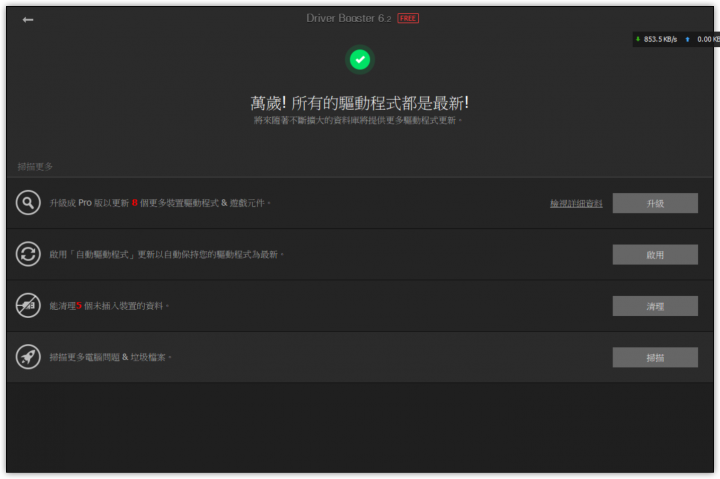Click the unplugged device icon
The height and width of the screenshot is (479, 720).
coord(28,305)
